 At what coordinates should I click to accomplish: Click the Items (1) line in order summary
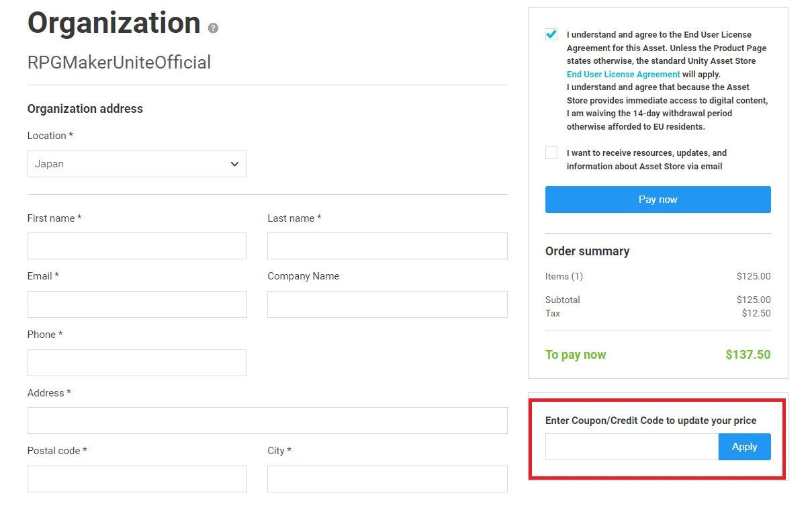(564, 276)
